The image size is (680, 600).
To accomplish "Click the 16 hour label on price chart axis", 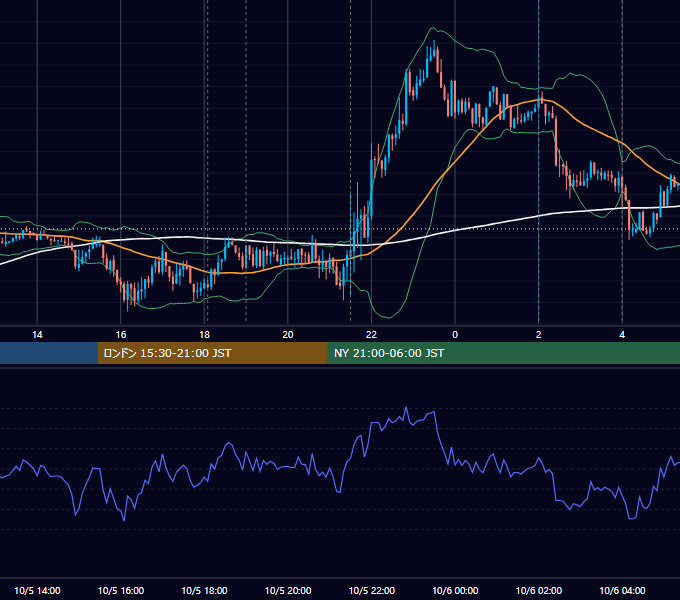I will (x=121, y=335).
